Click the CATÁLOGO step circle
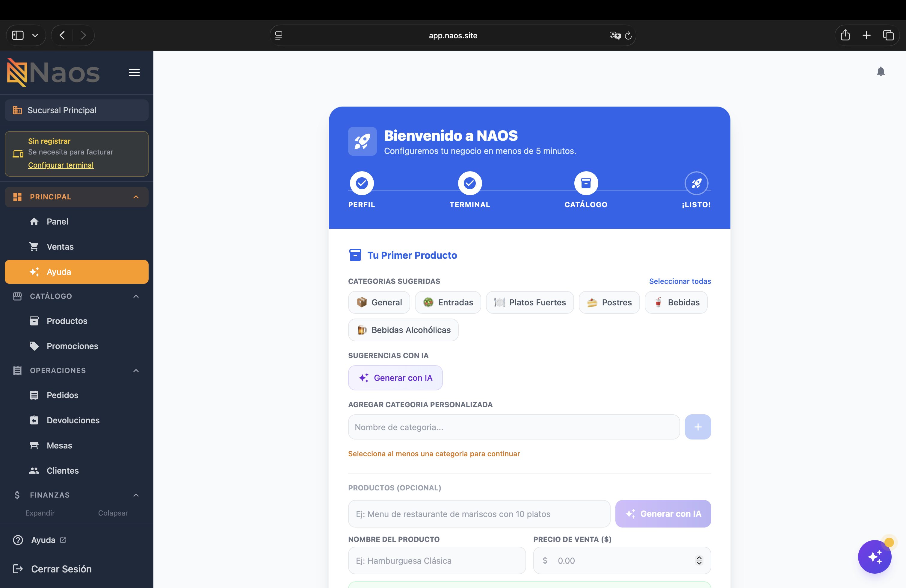 pos(586,183)
